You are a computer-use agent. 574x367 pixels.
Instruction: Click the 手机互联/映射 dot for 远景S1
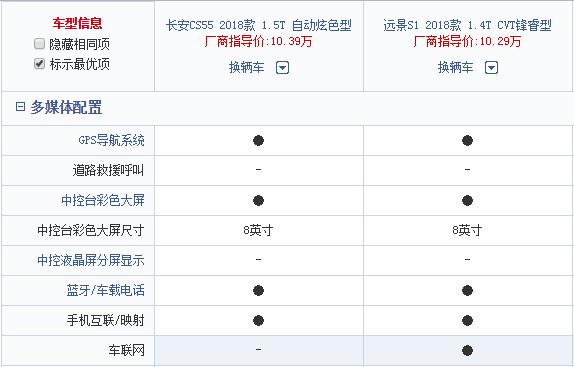[467, 321]
